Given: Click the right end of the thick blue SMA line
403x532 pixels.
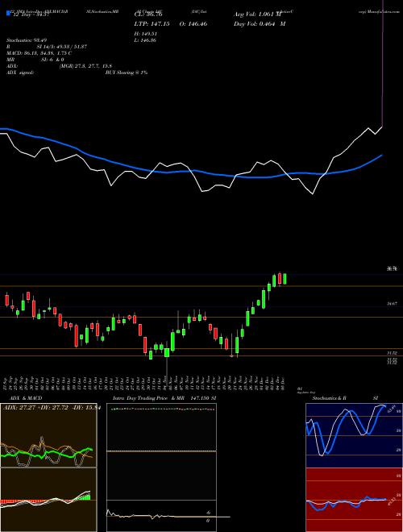Looking at the screenshot, I should (381, 155).
